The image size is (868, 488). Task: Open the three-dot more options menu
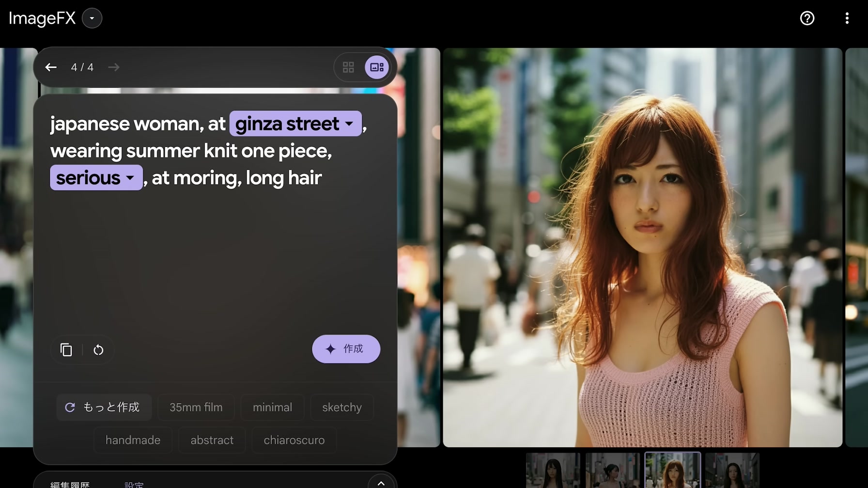coord(847,18)
